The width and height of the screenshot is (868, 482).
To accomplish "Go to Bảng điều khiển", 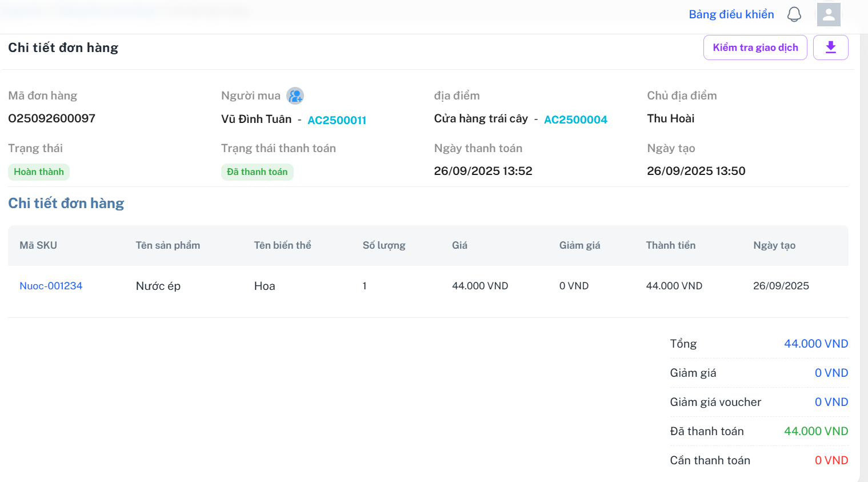I will 731,14.
